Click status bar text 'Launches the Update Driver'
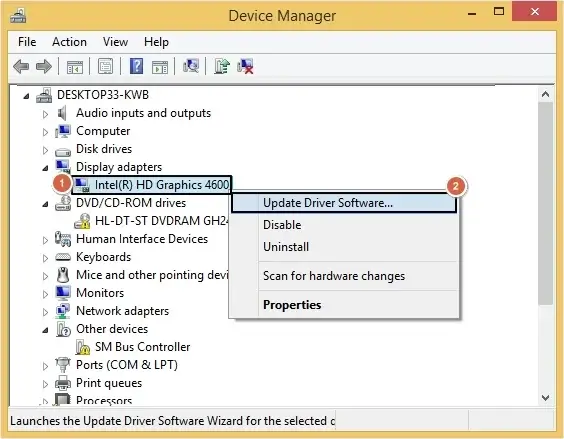The height and width of the screenshot is (439, 564). 173,421
